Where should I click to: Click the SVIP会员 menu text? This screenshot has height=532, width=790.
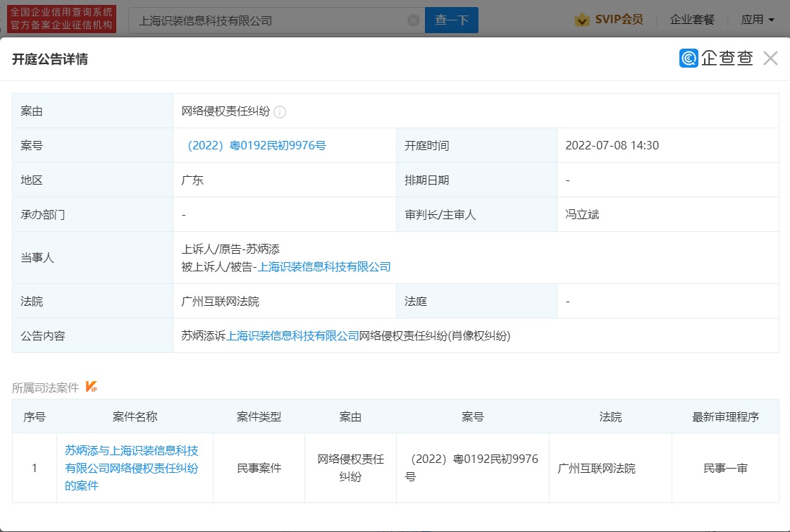[619, 20]
